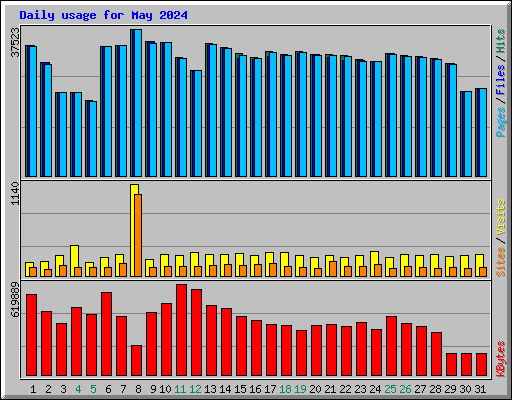Click the Visits legend label
The width and height of the screenshot is (512, 400).
500,217
